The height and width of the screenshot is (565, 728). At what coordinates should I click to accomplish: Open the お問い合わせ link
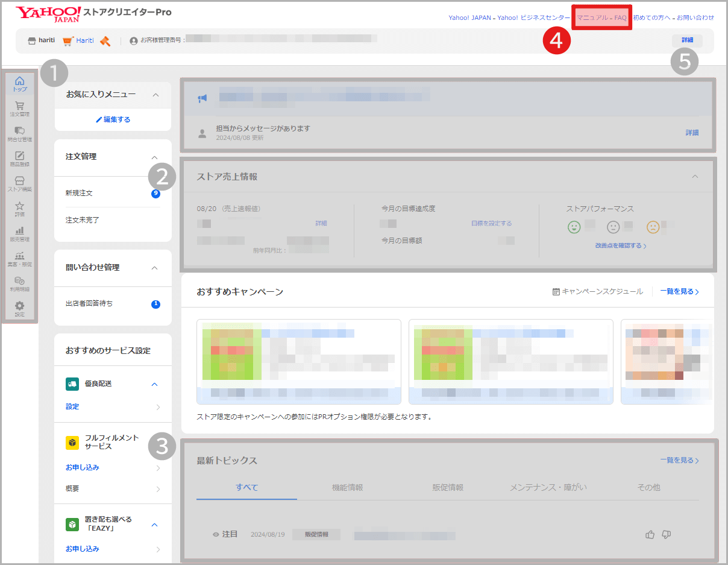click(695, 18)
